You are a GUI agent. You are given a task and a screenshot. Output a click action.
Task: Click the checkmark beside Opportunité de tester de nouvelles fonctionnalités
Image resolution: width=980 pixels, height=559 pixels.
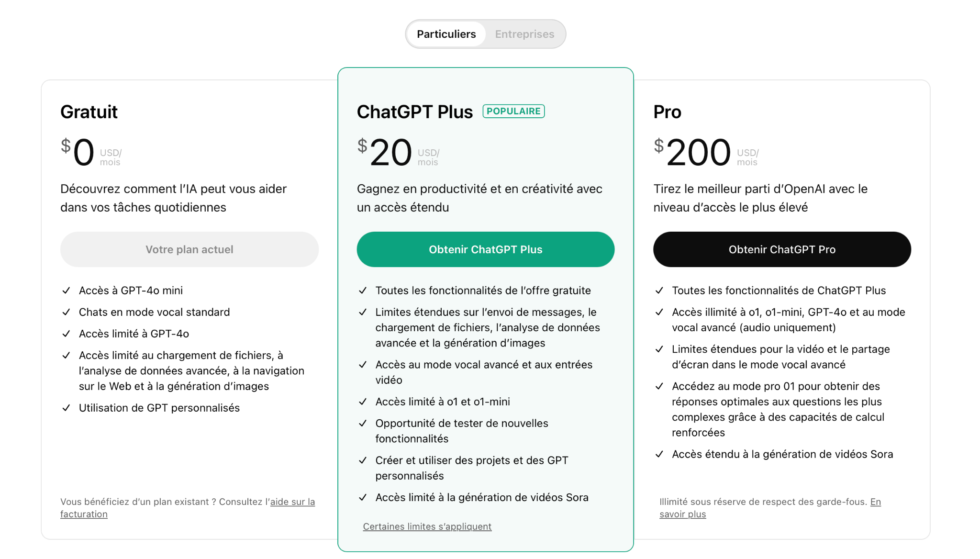363,423
